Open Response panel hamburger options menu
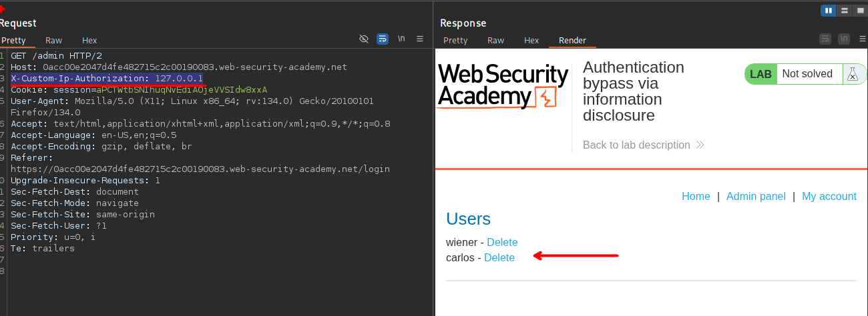868x316 pixels. click(862, 39)
